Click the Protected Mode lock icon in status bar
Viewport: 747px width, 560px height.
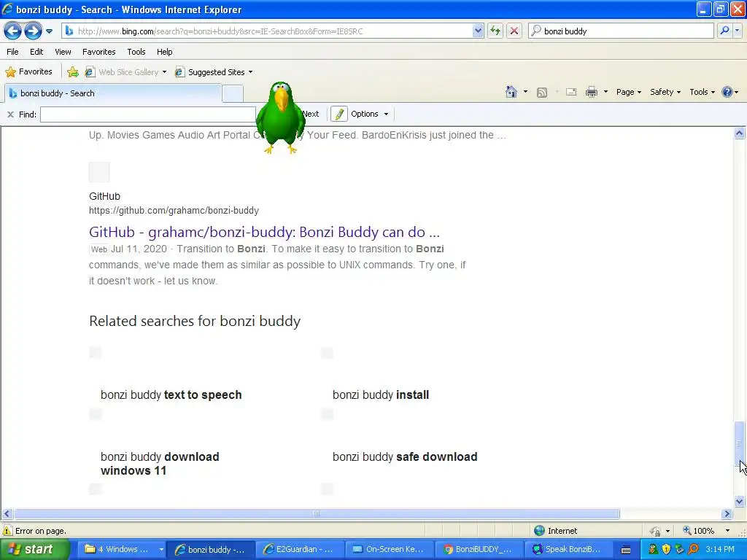pos(656,531)
